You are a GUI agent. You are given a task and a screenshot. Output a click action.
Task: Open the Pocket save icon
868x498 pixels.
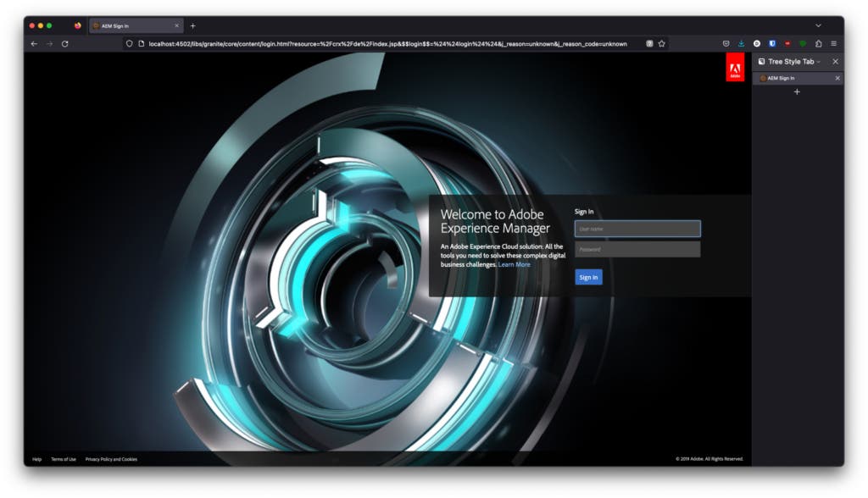click(x=726, y=44)
